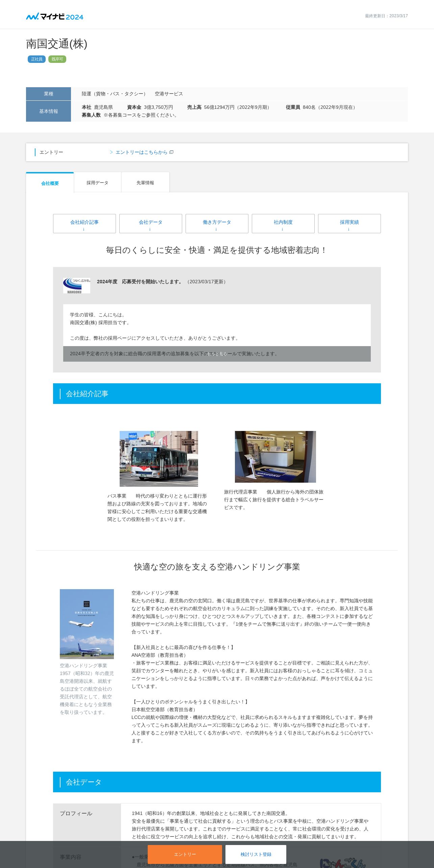Viewport: 434px width, 868px height.
Task: Switch to the 会社概要 tab
Action: 50,183
